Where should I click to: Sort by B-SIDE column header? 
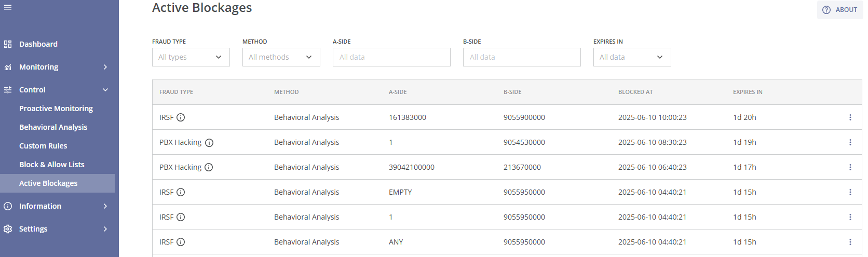click(512, 92)
